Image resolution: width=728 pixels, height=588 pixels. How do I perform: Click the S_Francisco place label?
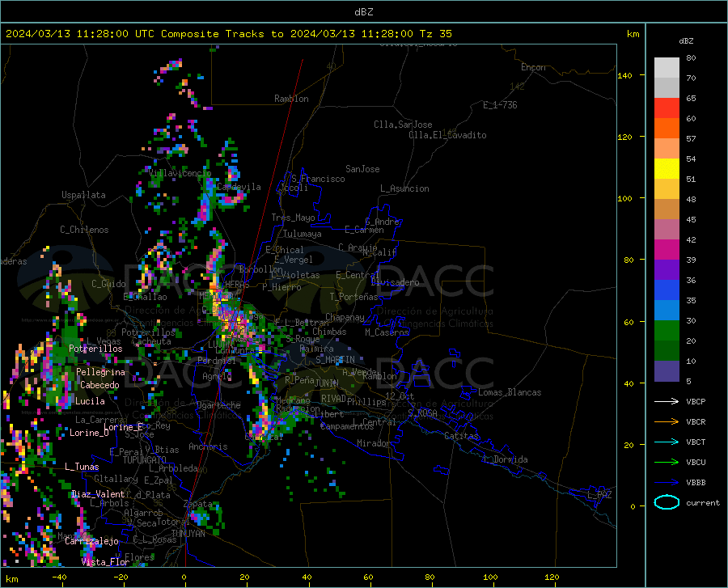tap(318, 179)
